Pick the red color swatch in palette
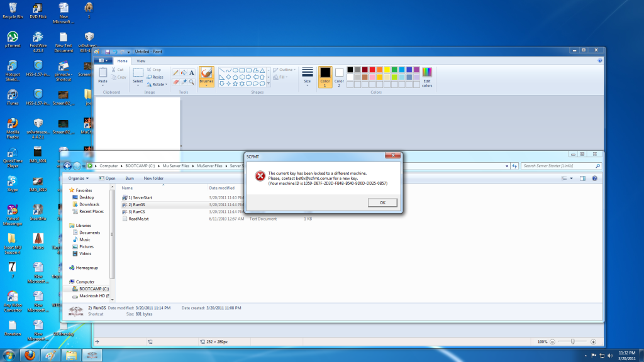 (372, 69)
